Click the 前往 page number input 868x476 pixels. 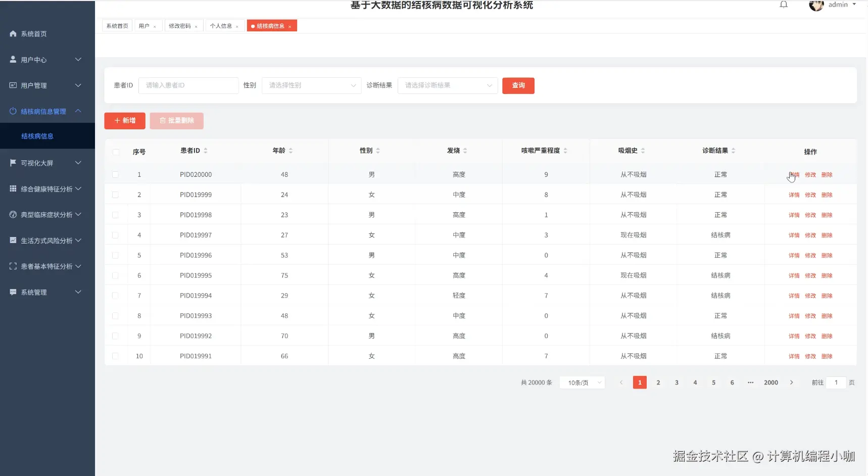836,383
